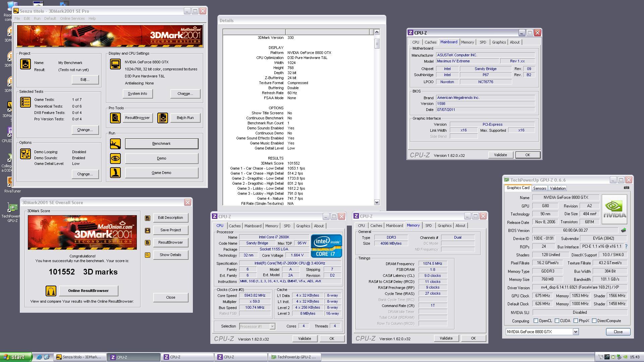
Task: Open the File menu in 3DMark2001
Action: click(17, 18)
